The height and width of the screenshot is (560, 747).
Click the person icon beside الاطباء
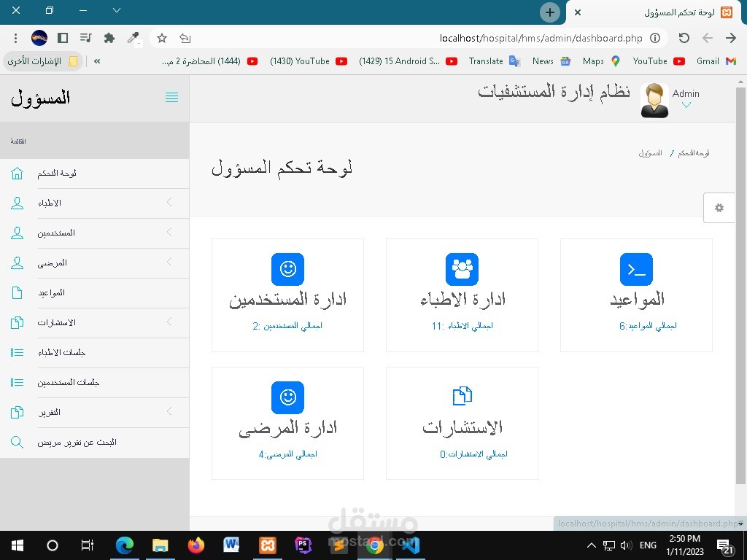pos(18,203)
